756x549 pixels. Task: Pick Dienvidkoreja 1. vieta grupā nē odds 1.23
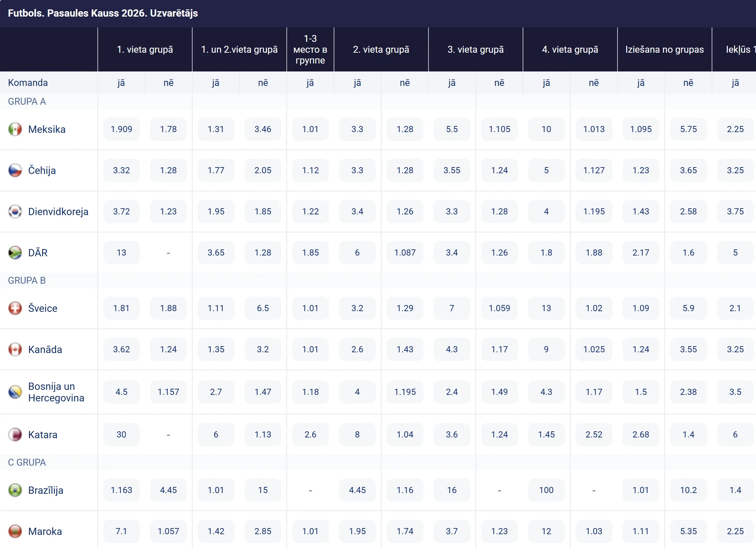pyautogui.click(x=168, y=212)
